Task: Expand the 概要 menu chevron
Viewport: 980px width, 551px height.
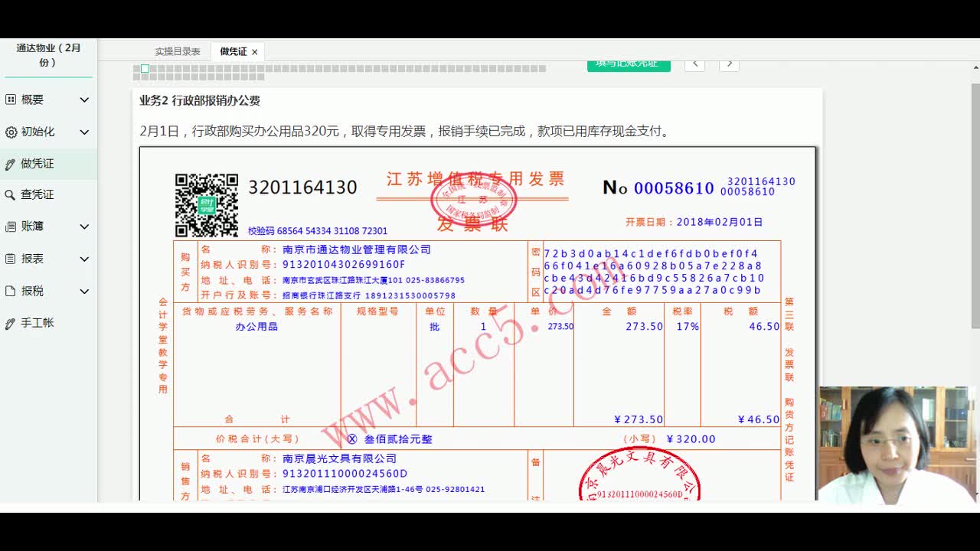Action: (x=84, y=99)
